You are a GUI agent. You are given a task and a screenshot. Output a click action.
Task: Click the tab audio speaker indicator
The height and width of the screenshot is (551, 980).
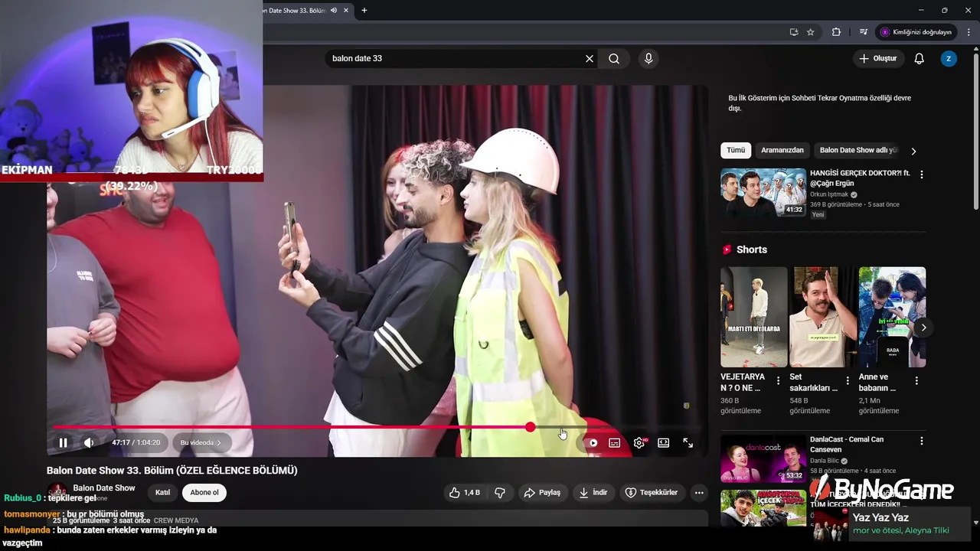pyautogui.click(x=334, y=10)
